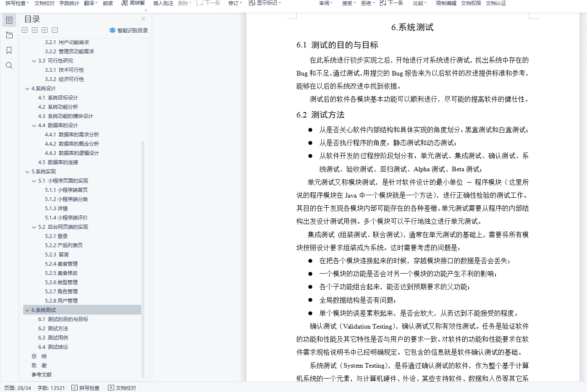Open the 翻译 dropdown
Viewport: 587px width, 392px height.
(91, 3)
